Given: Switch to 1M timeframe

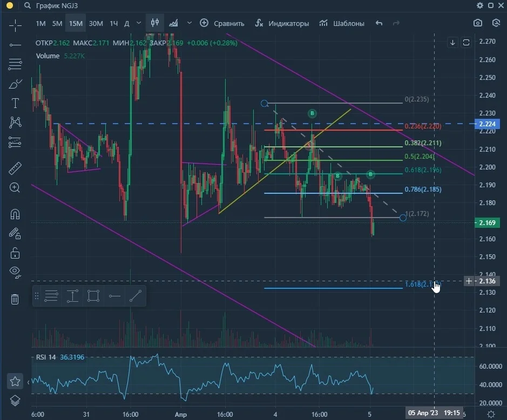Looking at the screenshot, I should coord(40,23).
